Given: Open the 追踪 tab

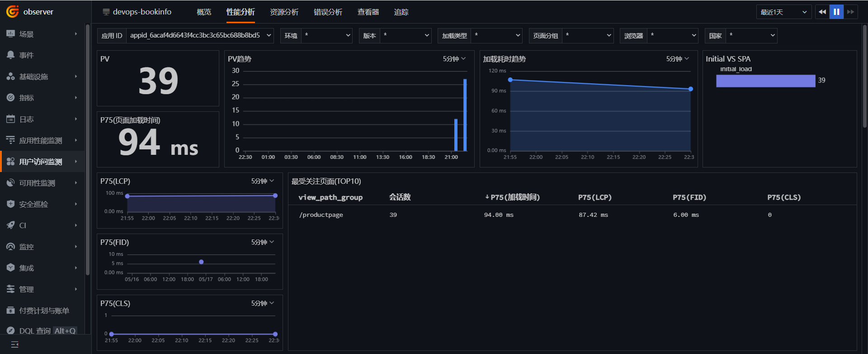Looking at the screenshot, I should [401, 12].
